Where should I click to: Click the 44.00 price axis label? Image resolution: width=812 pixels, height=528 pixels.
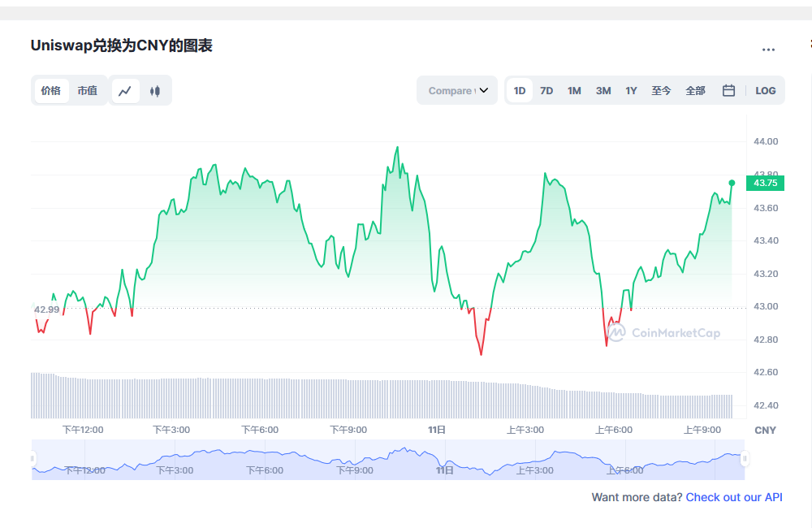pyautogui.click(x=766, y=141)
